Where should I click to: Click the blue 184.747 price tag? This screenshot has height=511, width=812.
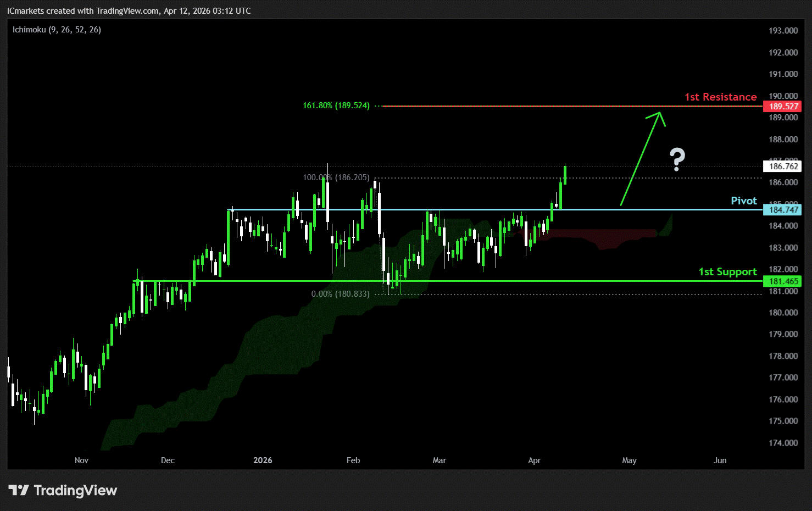point(783,210)
